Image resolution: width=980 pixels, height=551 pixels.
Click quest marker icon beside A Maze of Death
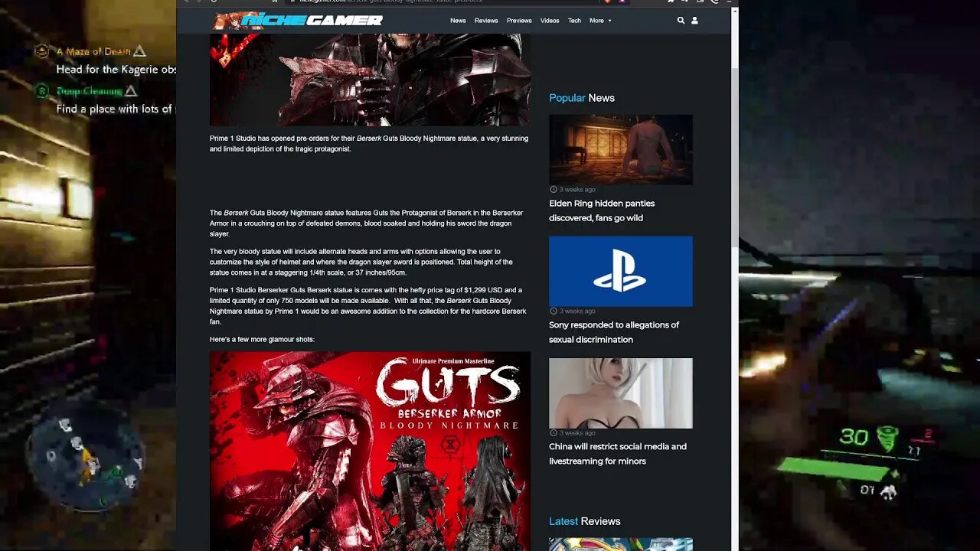[x=42, y=51]
